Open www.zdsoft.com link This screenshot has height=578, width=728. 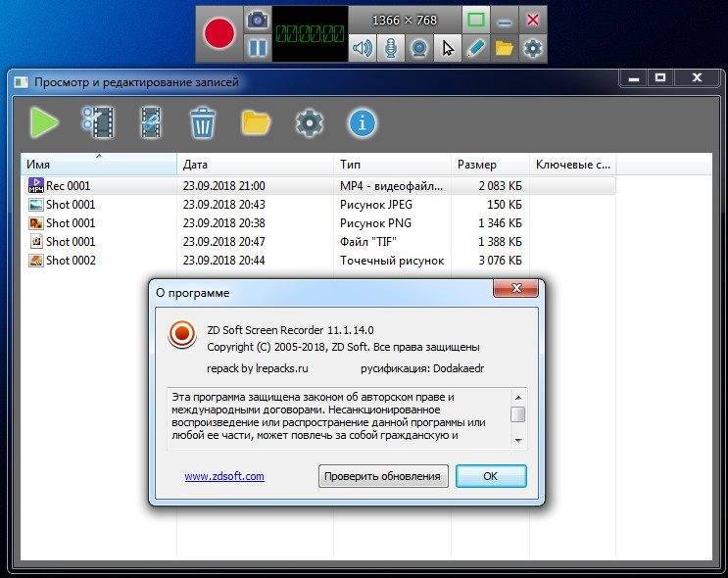pos(224,476)
